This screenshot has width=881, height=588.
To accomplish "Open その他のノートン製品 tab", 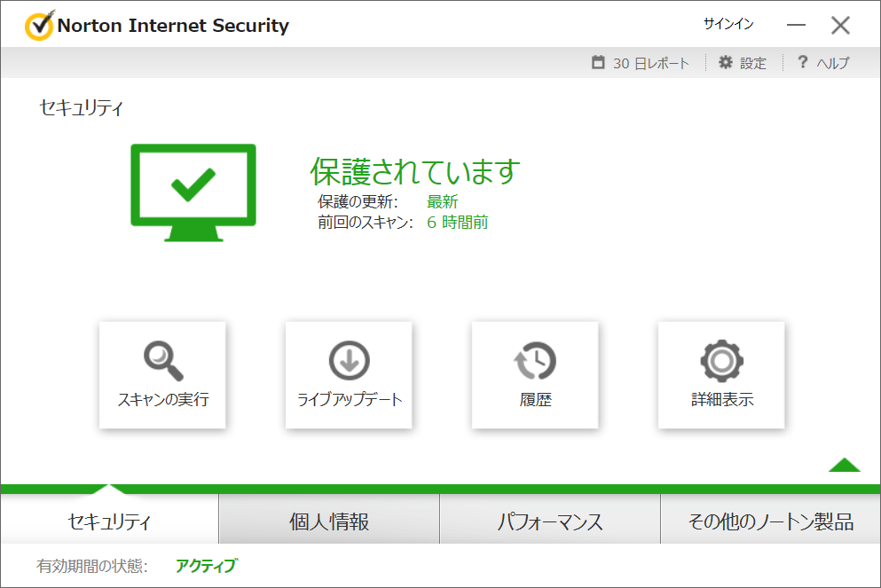I will tap(770, 521).
